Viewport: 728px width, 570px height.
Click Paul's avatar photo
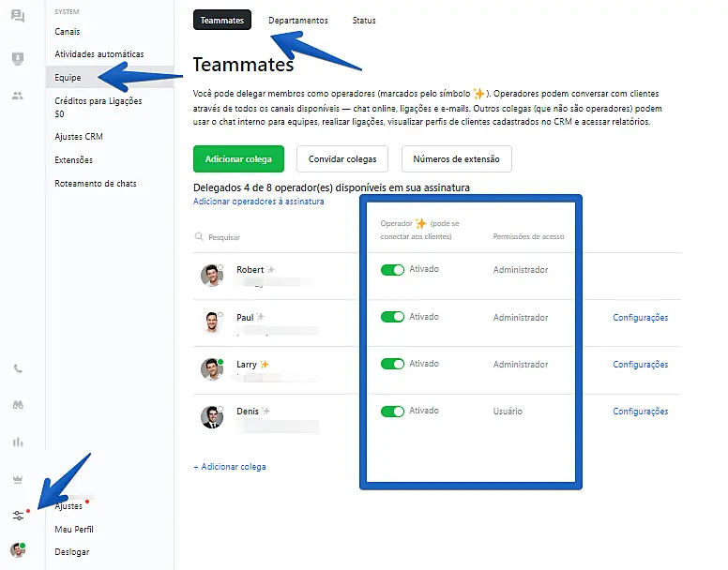[x=212, y=322]
